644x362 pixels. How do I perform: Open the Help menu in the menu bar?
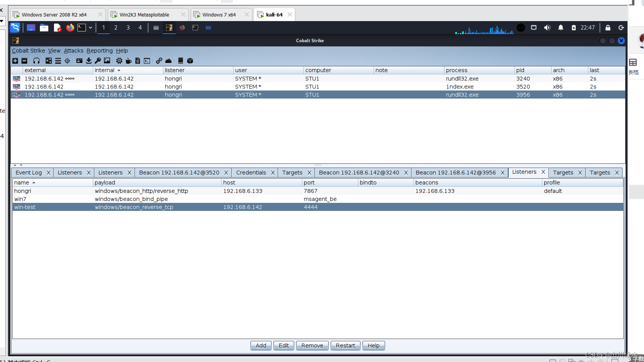click(x=122, y=51)
